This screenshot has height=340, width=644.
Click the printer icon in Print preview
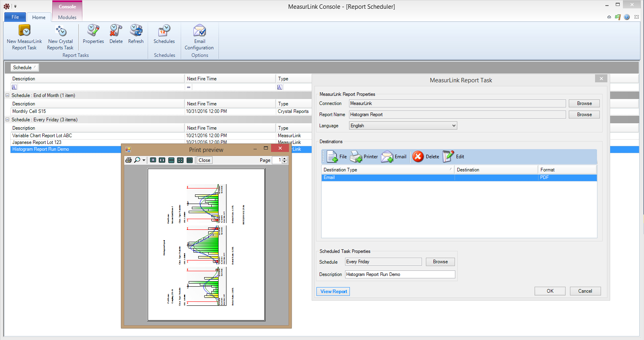(x=129, y=160)
